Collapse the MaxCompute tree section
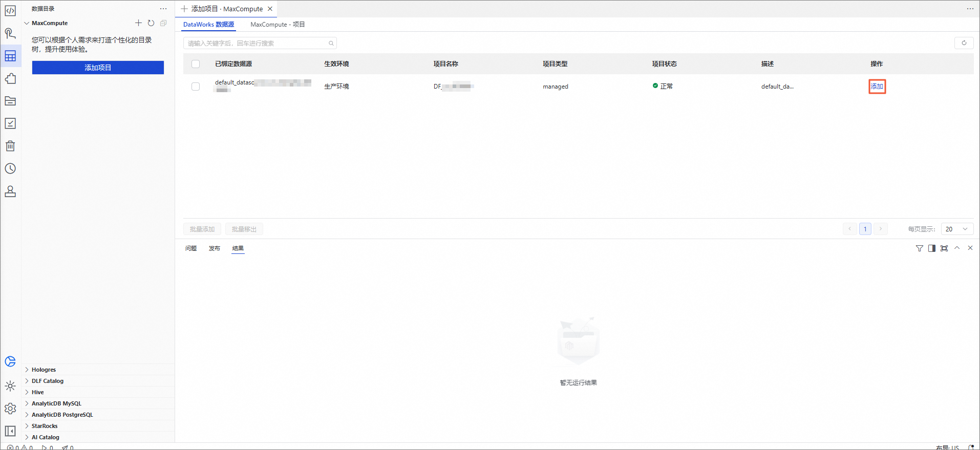 [27, 23]
